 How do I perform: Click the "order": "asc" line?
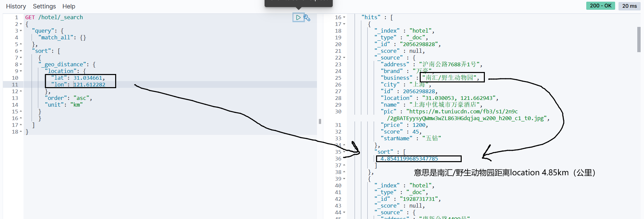(68, 98)
